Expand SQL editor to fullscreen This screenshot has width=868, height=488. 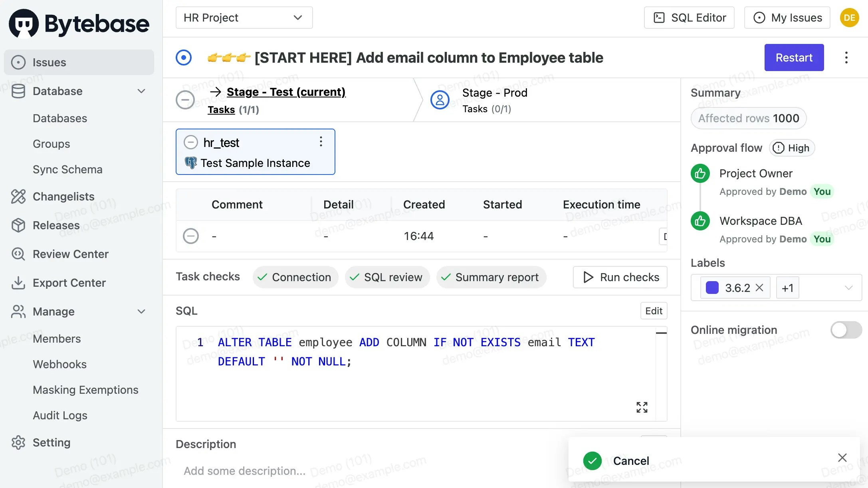[x=642, y=407]
